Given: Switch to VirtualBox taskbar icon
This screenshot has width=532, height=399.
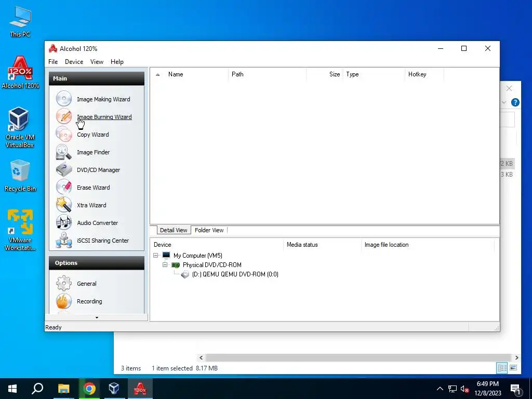Looking at the screenshot, I should click(x=114, y=389).
